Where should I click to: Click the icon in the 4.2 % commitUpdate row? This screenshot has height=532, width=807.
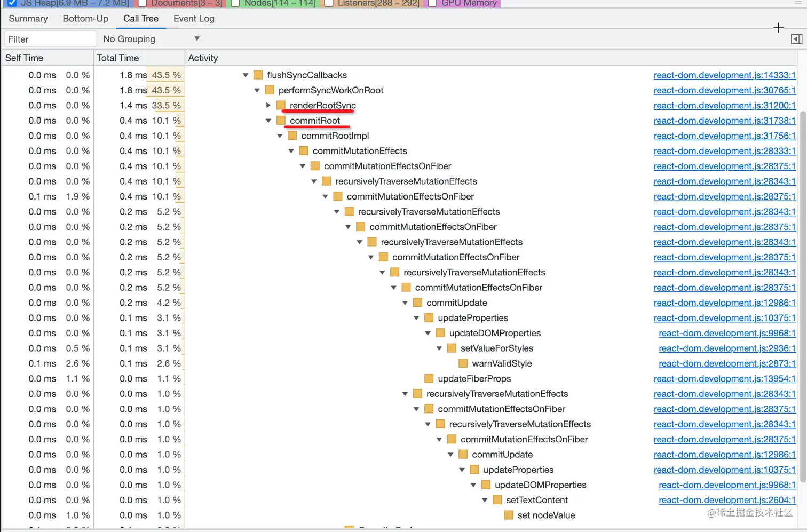417,303
